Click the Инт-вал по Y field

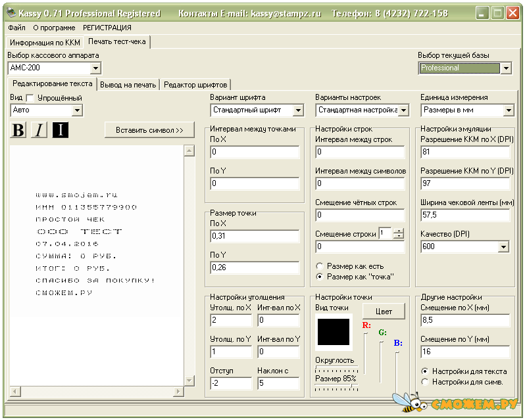(x=278, y=352)
